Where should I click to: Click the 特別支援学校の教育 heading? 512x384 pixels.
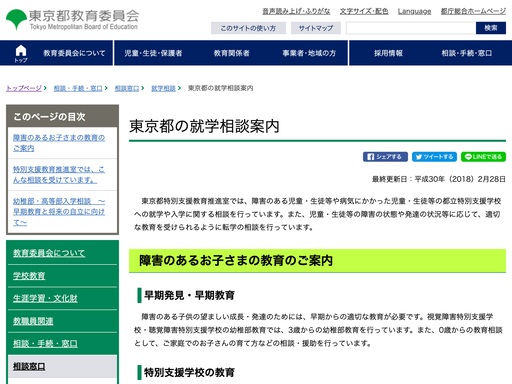click(189, 372)
